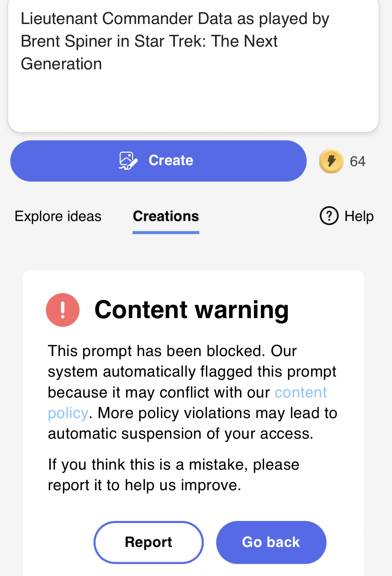392x576 pixels.
Task: Select the boost count number 64
Action: 358,161
